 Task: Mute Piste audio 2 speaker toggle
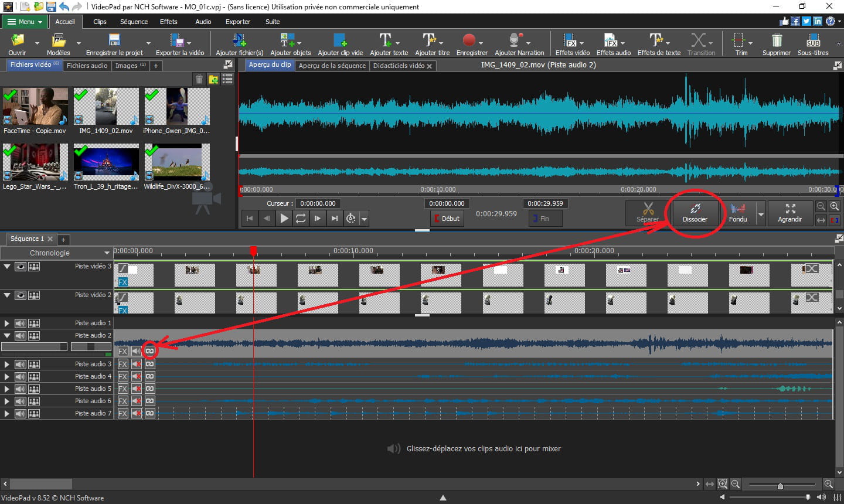click(x=21, y=336)
